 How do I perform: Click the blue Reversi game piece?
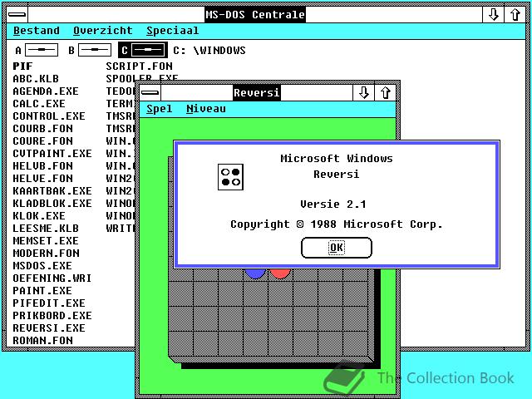tap(255, 273)
